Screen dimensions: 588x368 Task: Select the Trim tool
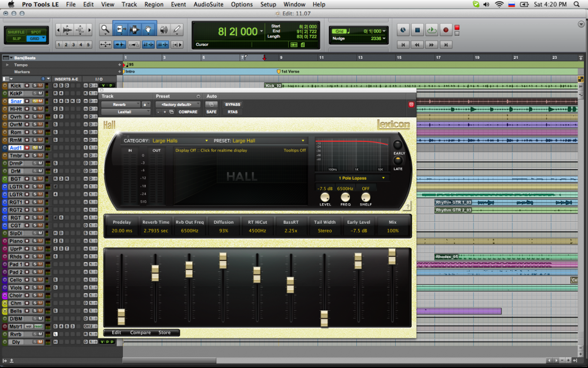tap(121, 29)
